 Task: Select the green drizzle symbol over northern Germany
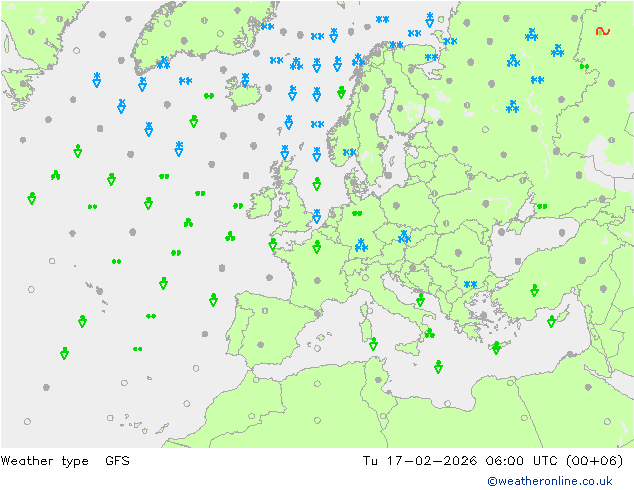[x=357, y=213]
